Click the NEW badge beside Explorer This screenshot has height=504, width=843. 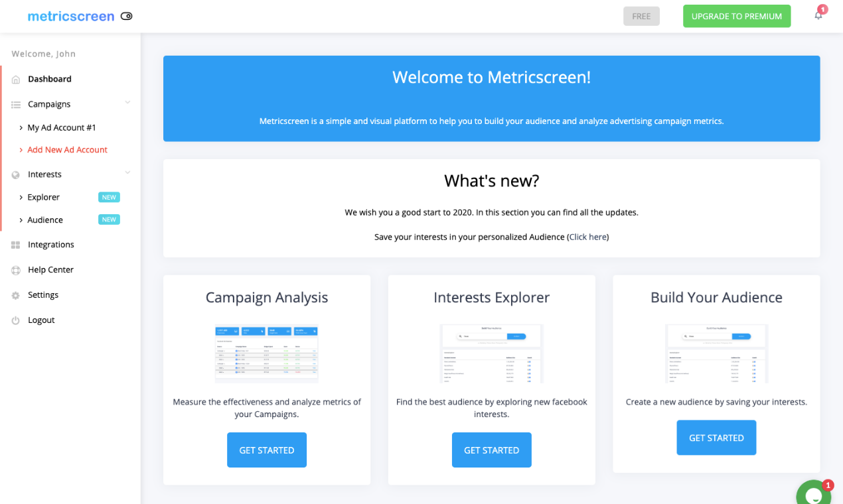109,197
